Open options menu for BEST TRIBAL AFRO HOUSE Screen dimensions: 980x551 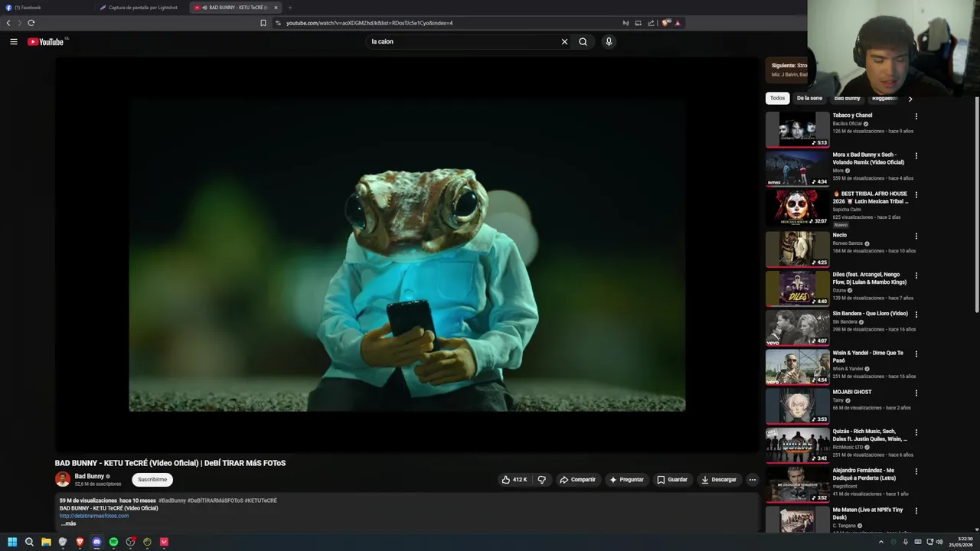pyautogui.click(x=916, y=195)
